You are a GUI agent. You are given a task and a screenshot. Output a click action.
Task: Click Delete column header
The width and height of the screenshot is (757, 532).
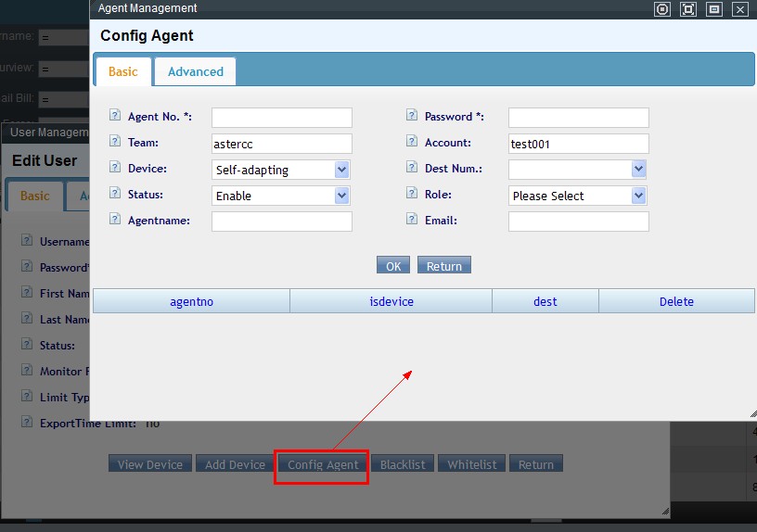click(x=676, y=301)
